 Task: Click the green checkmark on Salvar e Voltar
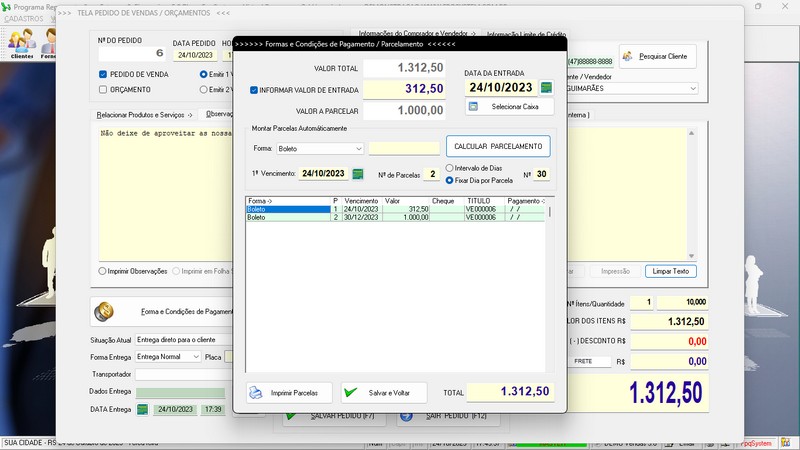(350, 393)
